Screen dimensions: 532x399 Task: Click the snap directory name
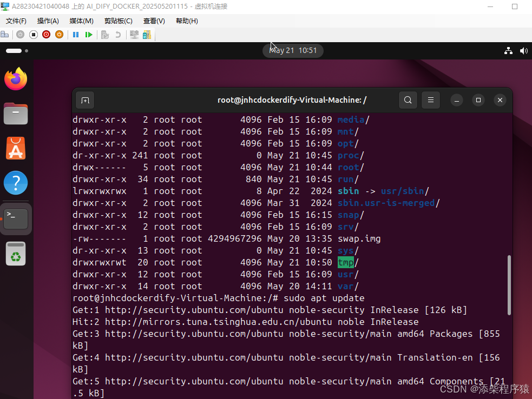coord(348,215)
